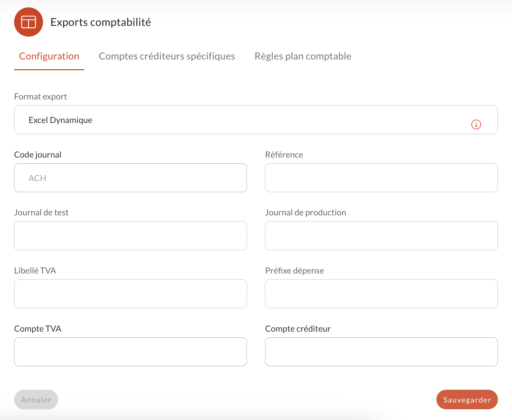512x420 pixels.
Task: Select Excel Dynamique in Format export
Action: (x=60, y=120)
